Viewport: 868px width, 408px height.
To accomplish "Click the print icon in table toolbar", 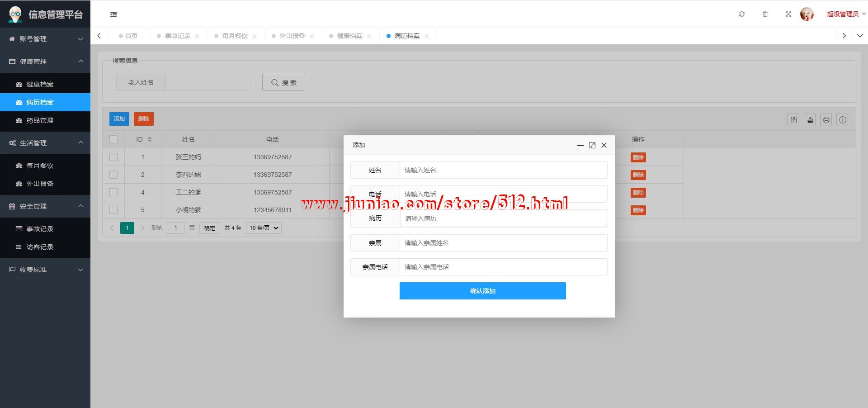I will 826,120.
